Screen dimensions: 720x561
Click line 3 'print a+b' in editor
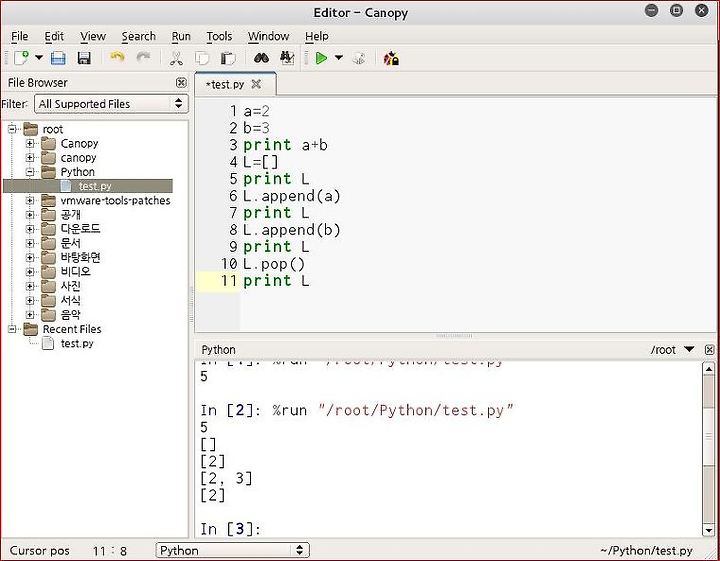point(286,145)
